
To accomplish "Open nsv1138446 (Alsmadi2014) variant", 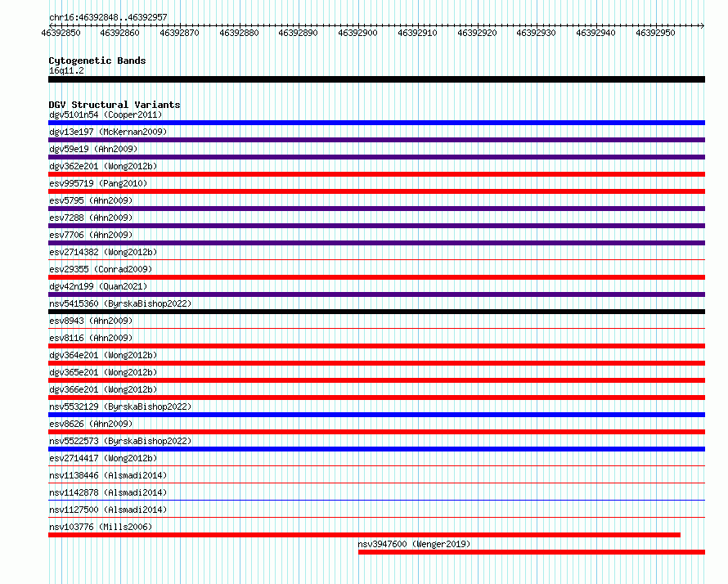I will click(108, 475).
